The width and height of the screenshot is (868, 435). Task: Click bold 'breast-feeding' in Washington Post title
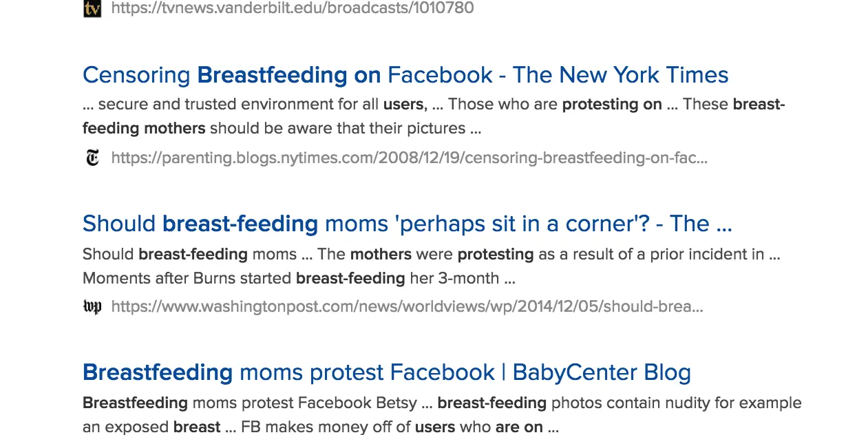pos(240,224)
